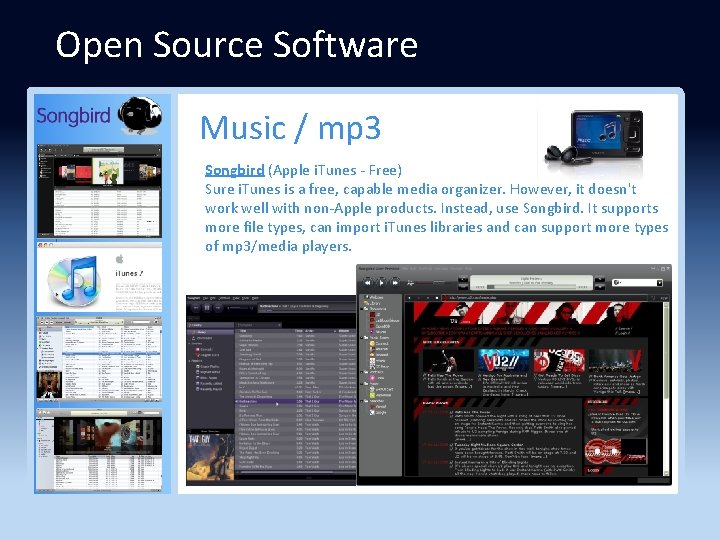Click the search field in U2 Songbird window
This screenshot has width=720, height=540.
point(637,283)
